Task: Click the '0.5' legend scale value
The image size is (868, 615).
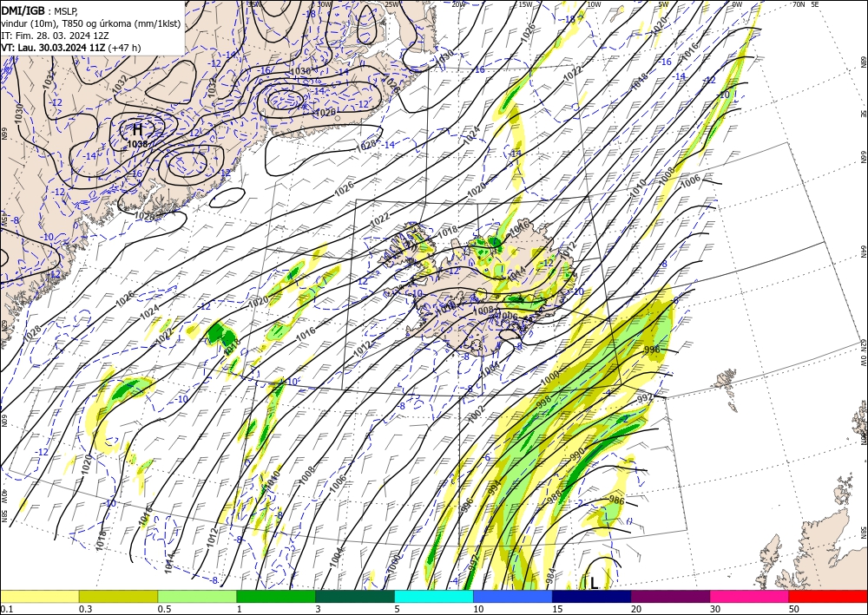Action: (x=164, y=609)
